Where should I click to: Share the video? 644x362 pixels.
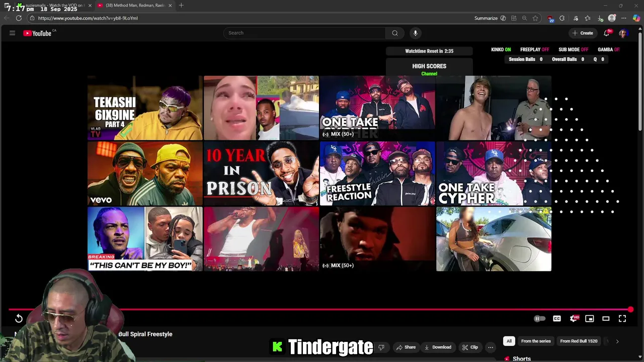[x=406, y=347]
